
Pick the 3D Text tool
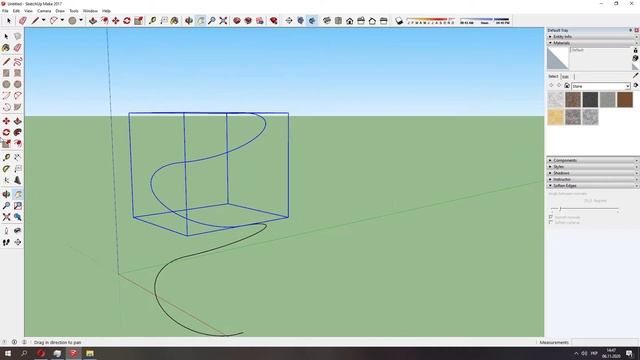click(18, 180)
